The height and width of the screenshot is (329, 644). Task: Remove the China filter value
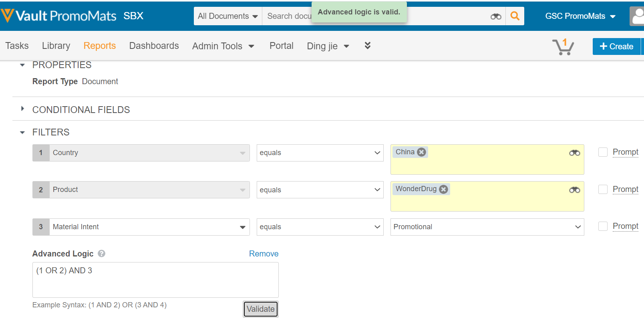(421, 152)
